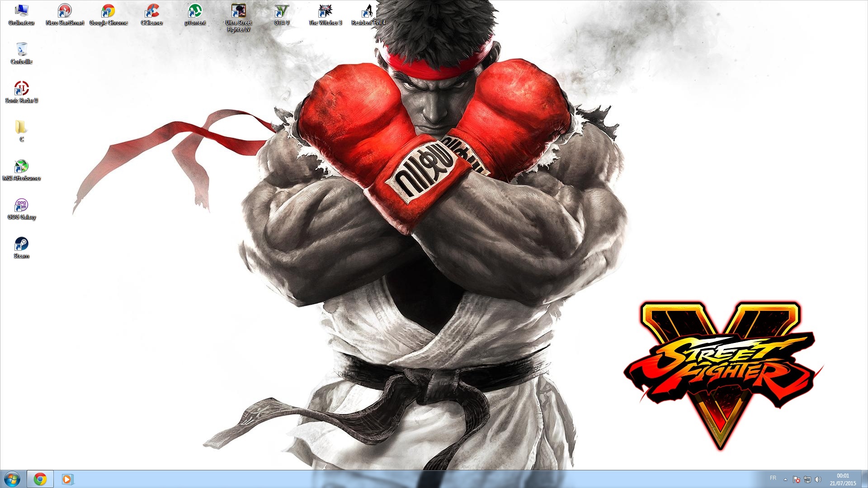868x488 pixels.
Task: Select the GOG Galaxy shortcut
Action: [21, 209]
